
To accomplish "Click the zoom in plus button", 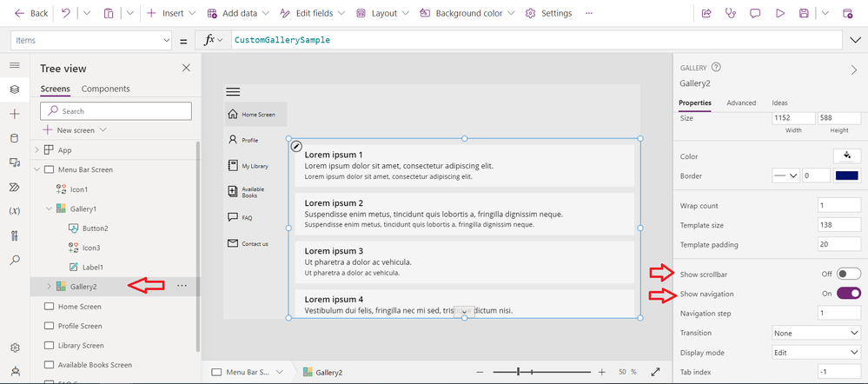I will click(602, 372).
